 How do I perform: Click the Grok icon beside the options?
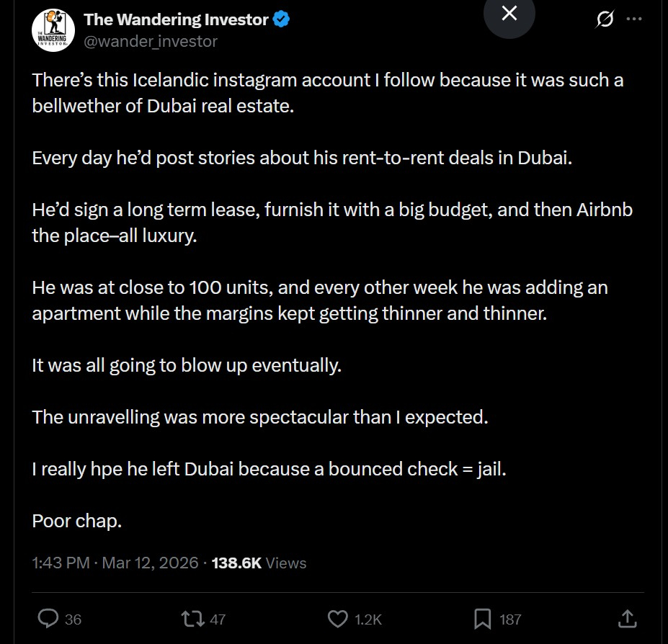[605, 20]
